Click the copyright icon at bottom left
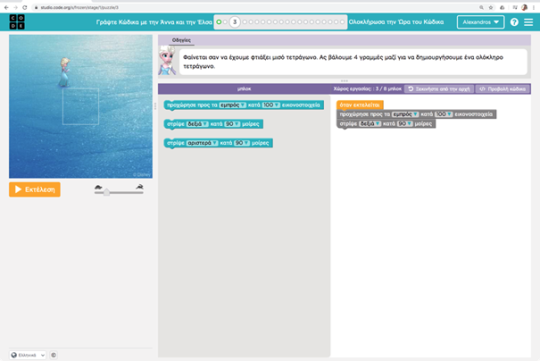Image resolution: width=540 pixels, height=361 pixels. click(x=53, y=355)
